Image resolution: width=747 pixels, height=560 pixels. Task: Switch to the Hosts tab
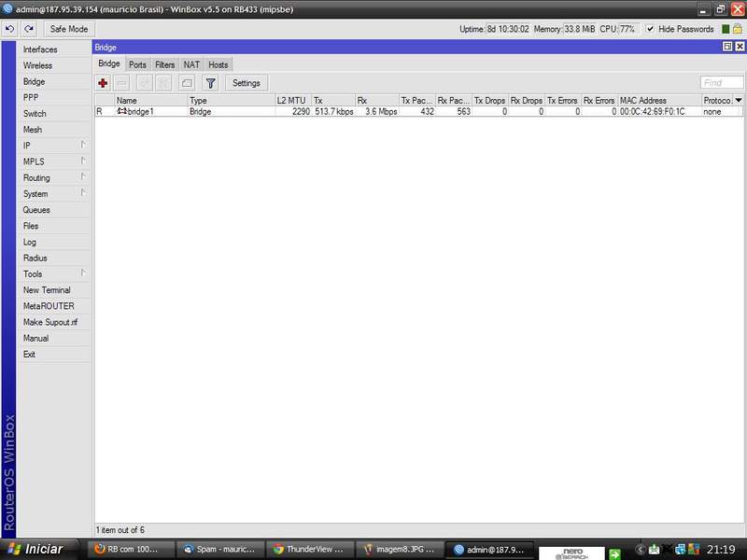tap(218, 64)
